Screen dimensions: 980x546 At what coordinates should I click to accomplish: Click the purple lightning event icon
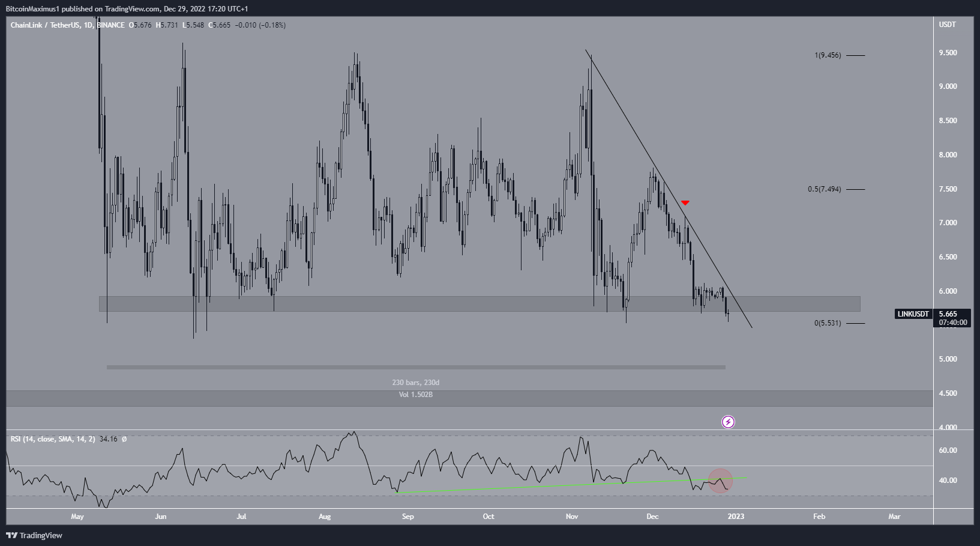coord(728,422)
